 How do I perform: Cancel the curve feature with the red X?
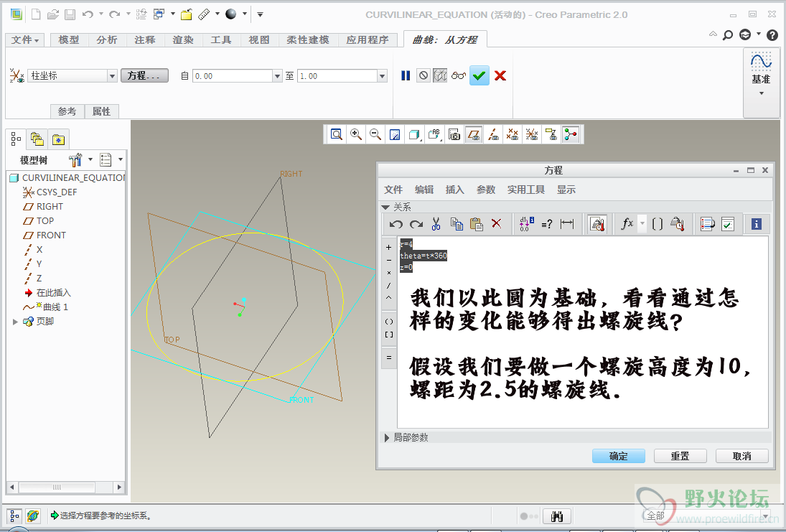point(500,75)
